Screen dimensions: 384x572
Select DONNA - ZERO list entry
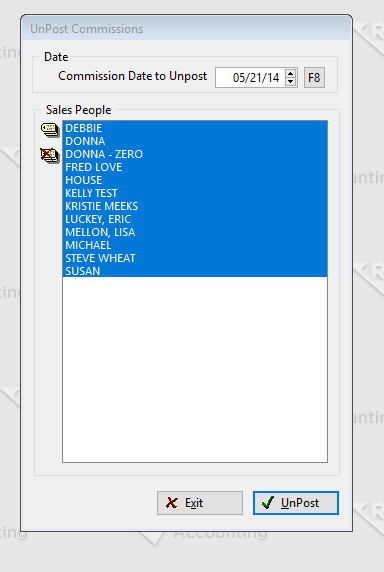point(195,154)
